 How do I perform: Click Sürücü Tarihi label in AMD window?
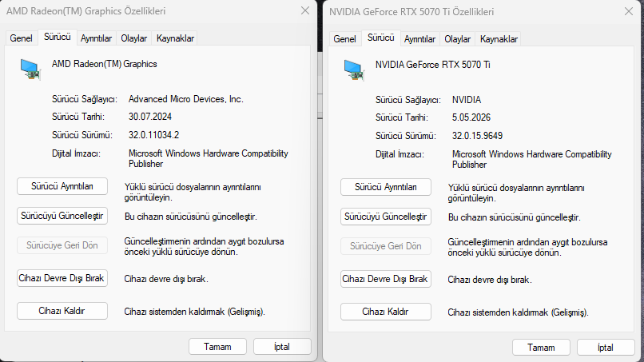pyautogui.click(x=78, y=117)
